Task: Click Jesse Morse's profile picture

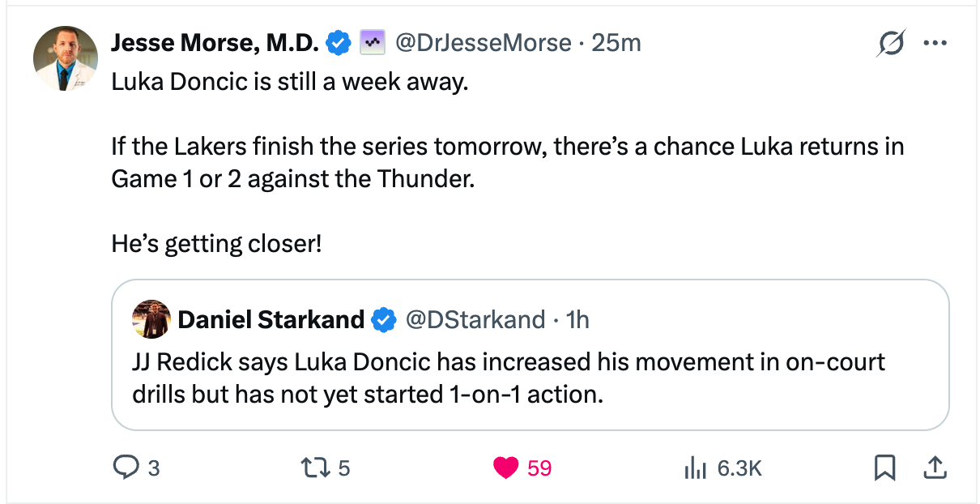Action: point(66,58)
